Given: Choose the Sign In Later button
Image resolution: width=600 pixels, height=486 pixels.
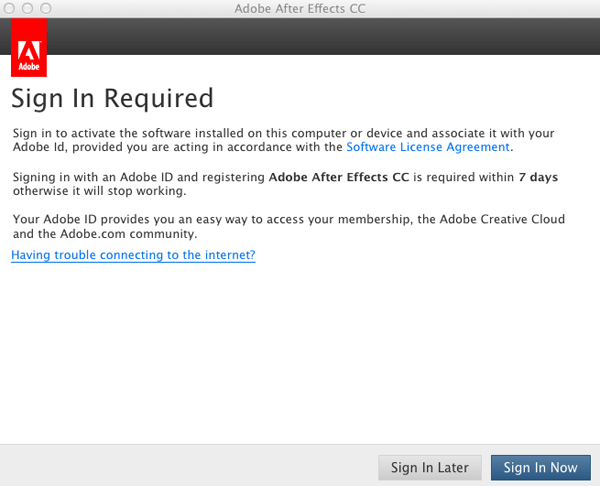Looking at the screenshot, I should [430, 467].
